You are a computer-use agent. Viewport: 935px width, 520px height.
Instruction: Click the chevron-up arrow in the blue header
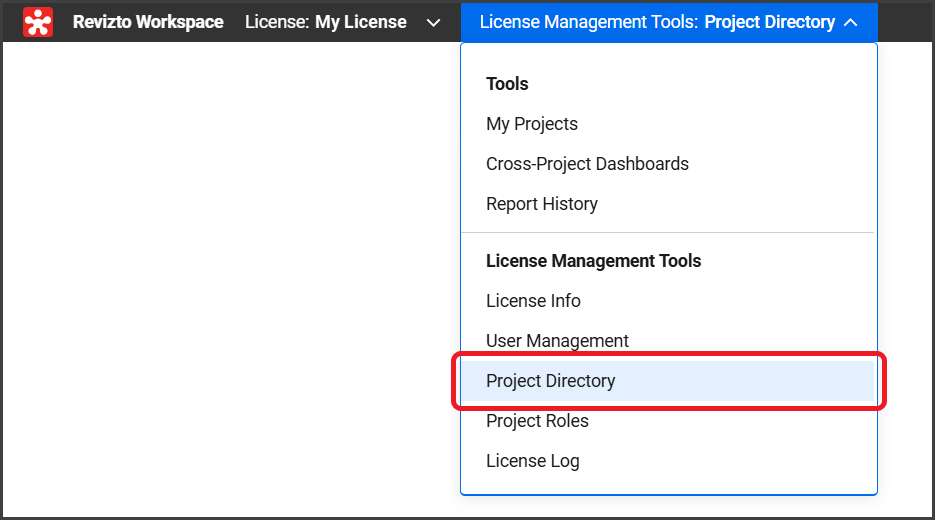pos(850,22)
